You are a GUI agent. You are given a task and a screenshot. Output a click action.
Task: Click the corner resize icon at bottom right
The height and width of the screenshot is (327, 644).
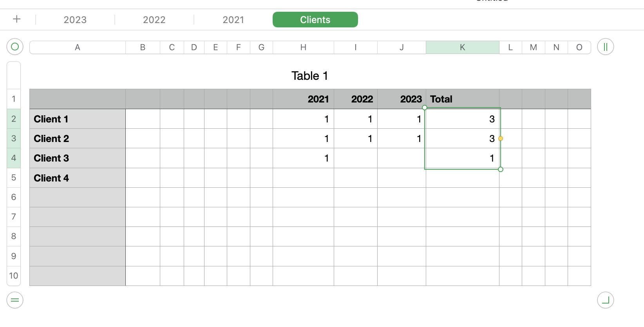click(606, 300)
